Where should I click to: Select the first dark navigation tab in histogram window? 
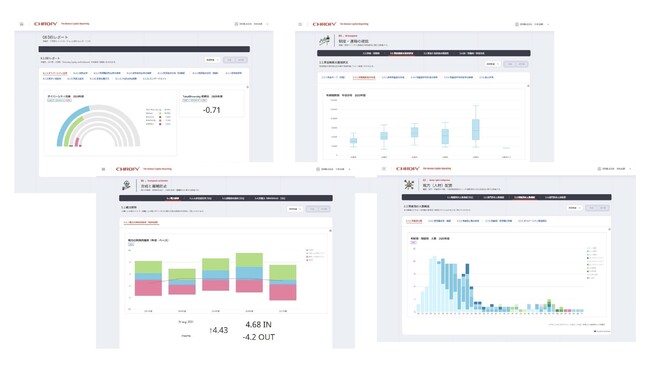(460, 198)
